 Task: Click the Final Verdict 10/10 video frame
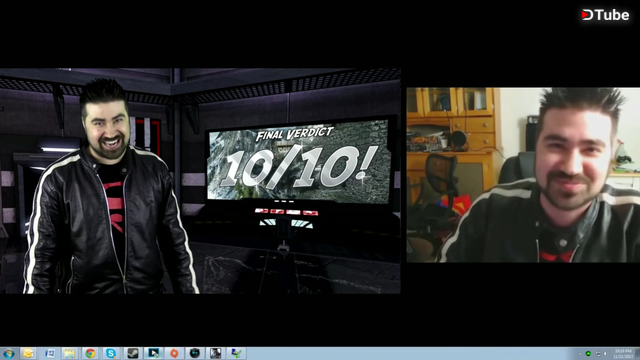point(200,181)
